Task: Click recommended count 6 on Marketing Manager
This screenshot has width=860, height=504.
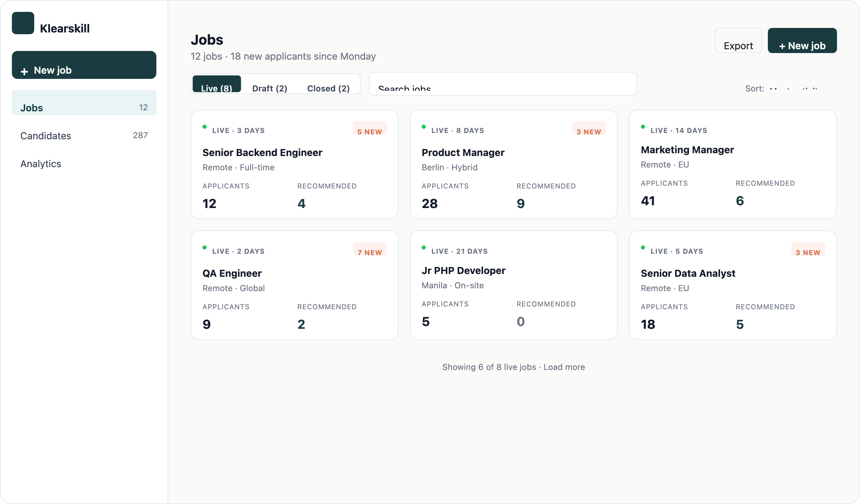Action: point(740,201)
